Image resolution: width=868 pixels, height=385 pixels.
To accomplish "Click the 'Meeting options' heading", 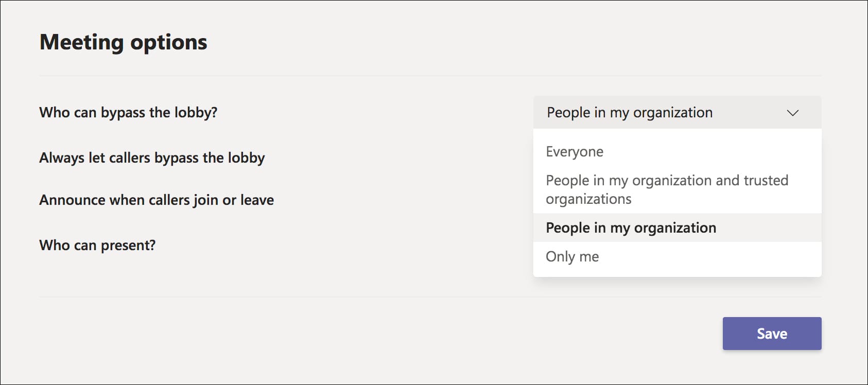I will point(123,42).
